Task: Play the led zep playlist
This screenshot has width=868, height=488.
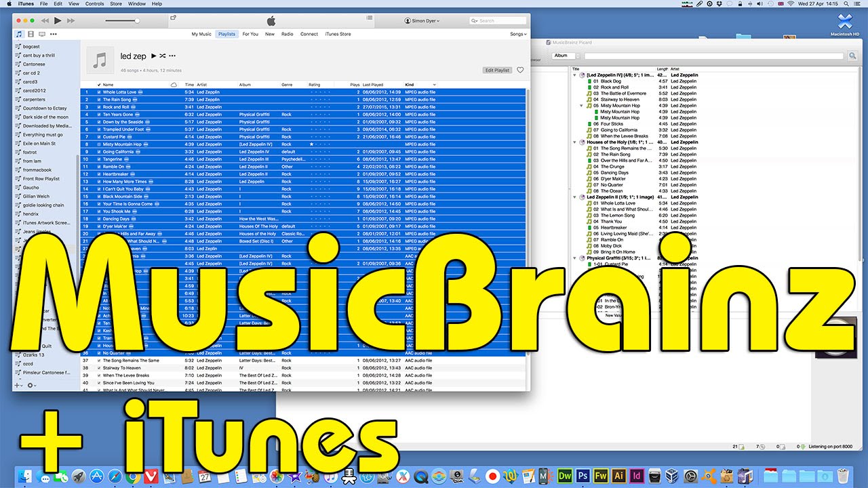Action: (154, 56)
